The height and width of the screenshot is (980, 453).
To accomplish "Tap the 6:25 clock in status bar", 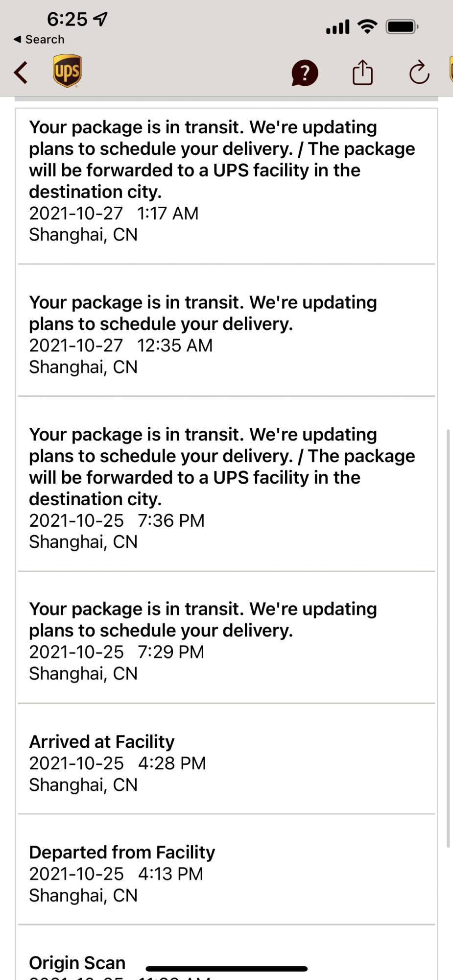I will [67, 19].
